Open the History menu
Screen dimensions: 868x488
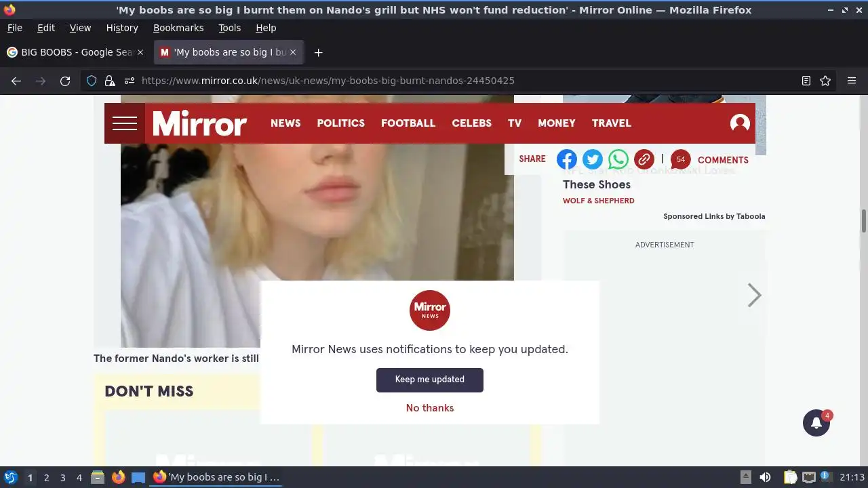122,28
